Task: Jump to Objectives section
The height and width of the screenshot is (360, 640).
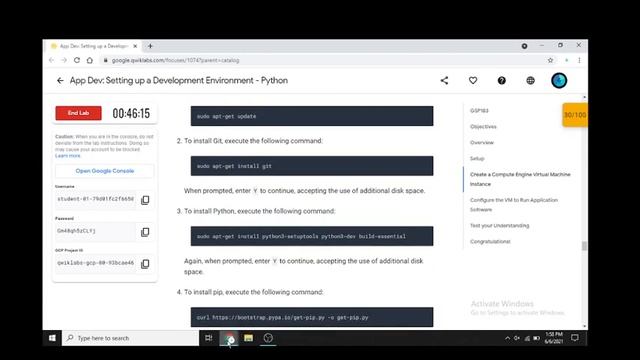Action: coord(483,127)
